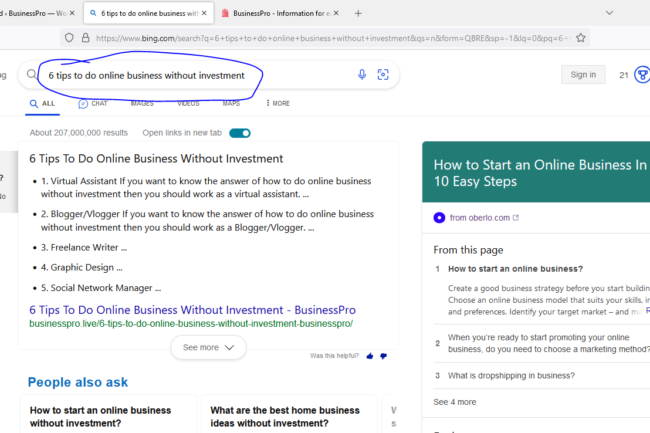Click the 'From this page' heading
Viewport: 650px width, 433px height.
(468, 250)
